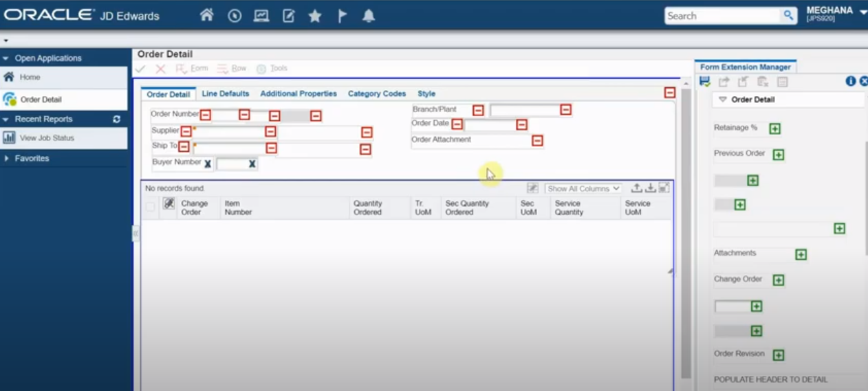868x391 pixels.
Task: Open Order Detail in the sidebar list
Action: coord(64,99)
